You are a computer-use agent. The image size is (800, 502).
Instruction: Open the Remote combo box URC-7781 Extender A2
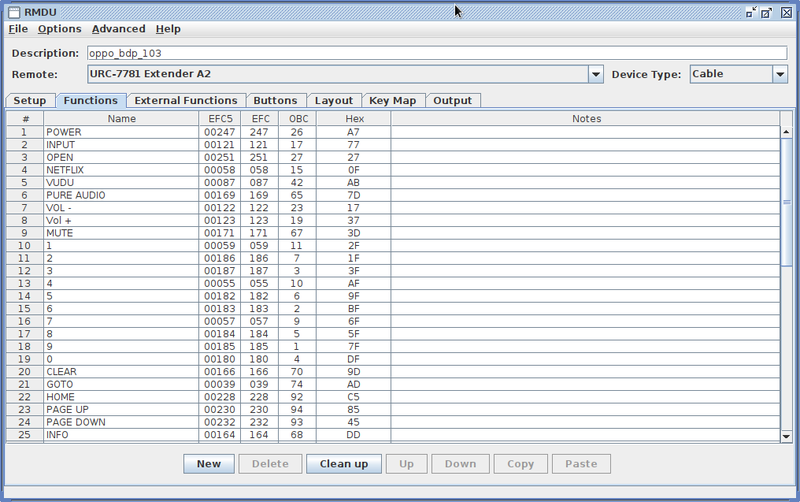tap(345, 74)
